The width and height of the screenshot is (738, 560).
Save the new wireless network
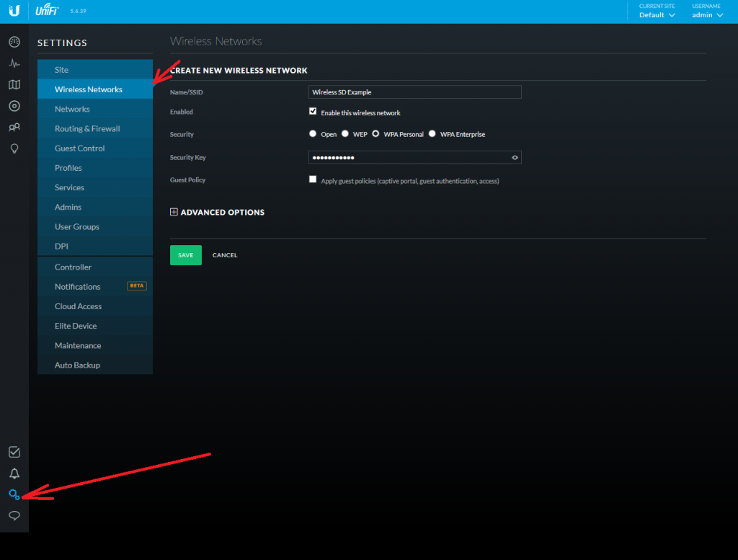click(186, 255)
